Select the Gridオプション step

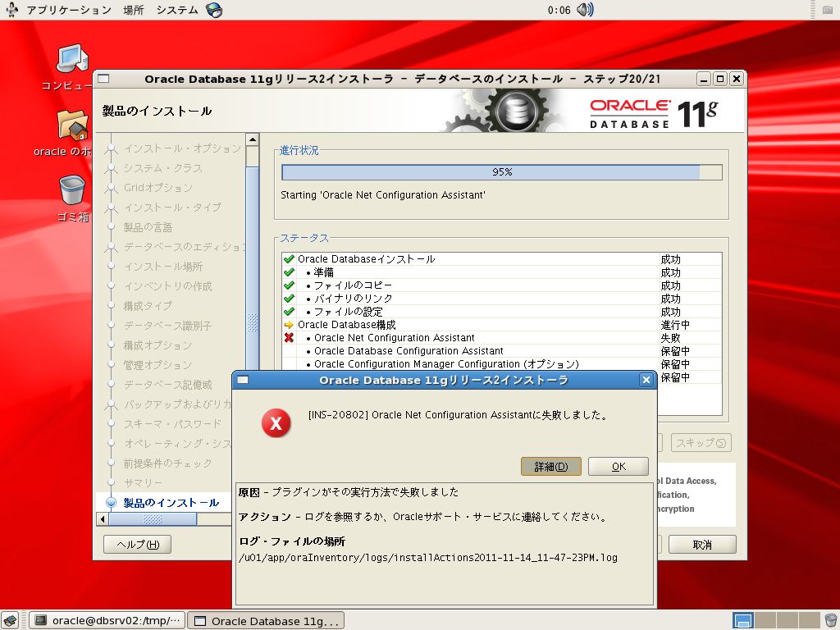[x=158, y=188]
